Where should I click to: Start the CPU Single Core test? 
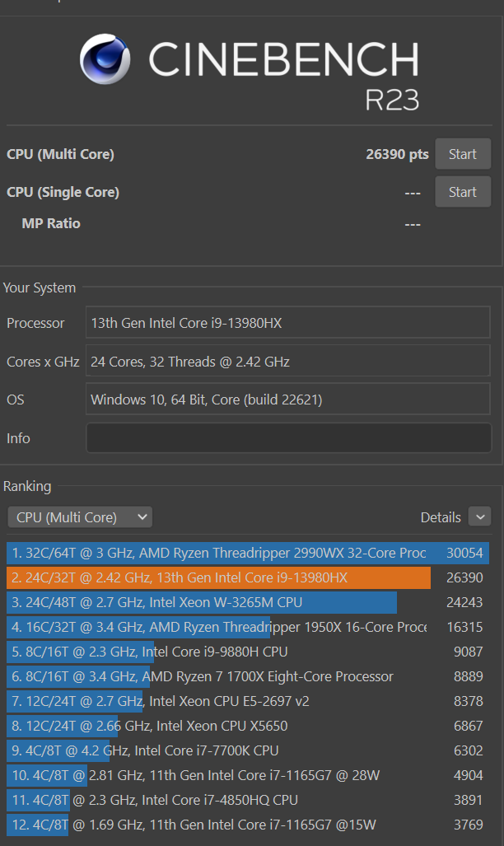point(462,192)
